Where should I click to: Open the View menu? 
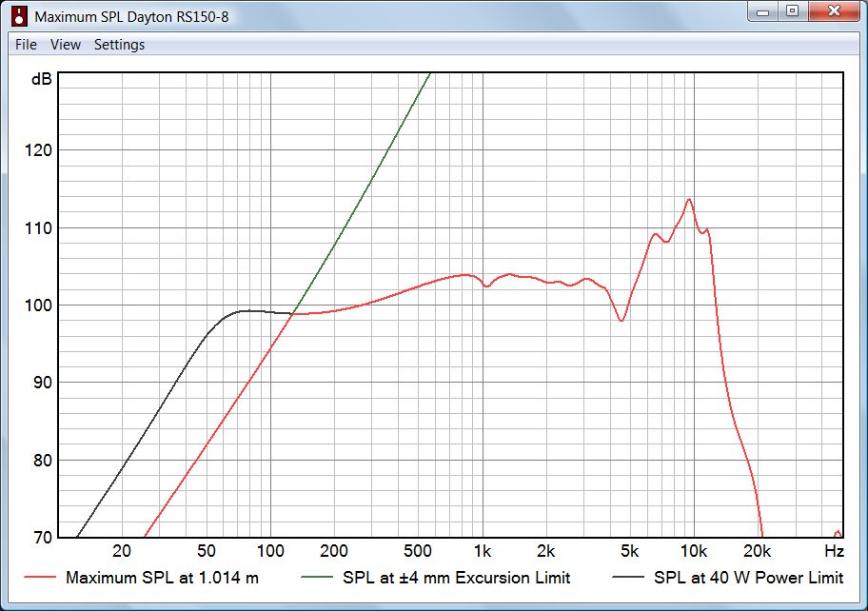[x=66, y=45]
